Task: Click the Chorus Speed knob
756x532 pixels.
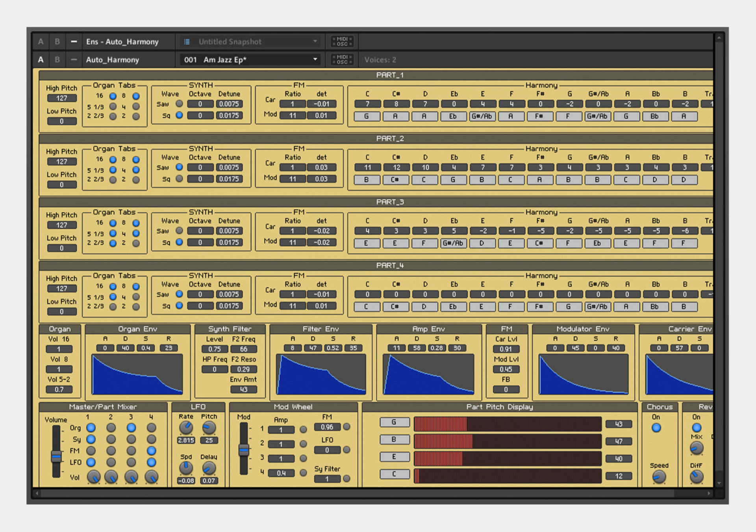Action: 659,477
